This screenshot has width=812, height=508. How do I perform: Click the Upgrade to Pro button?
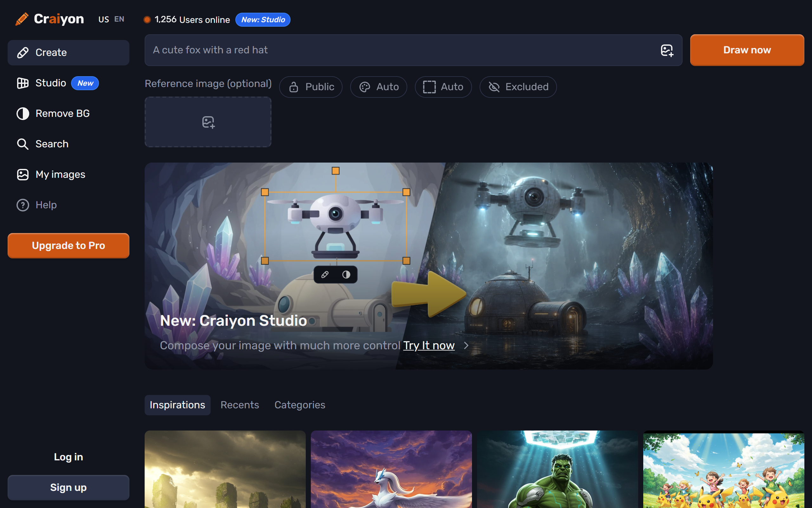point(69,246)
